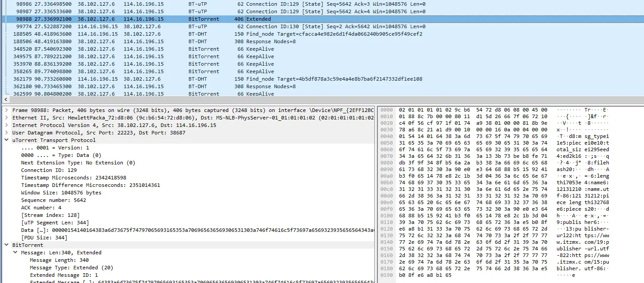Collapse the uTorrent Transport Protocol section
This screenshot has height=283, width=644.
click(x=6, y=140)
